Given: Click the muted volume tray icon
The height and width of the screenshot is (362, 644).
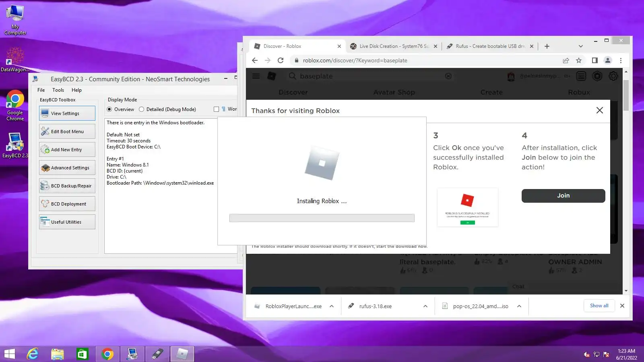Looking at the screenshot, I should pos(587,354).
